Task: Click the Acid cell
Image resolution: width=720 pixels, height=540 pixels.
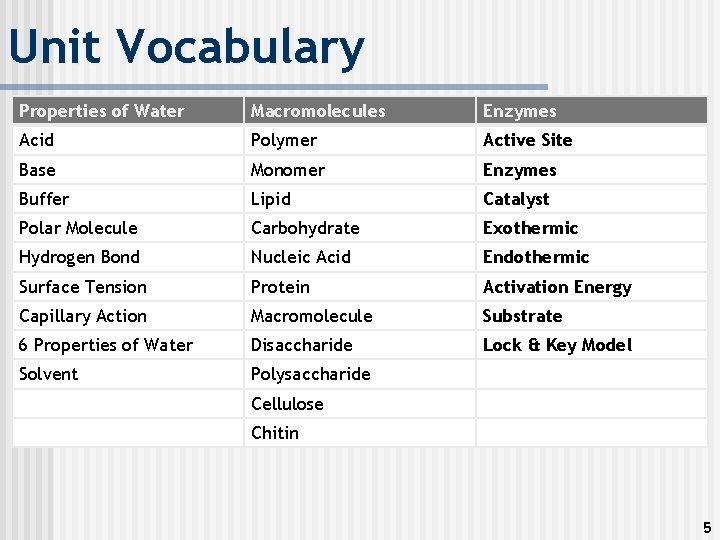Action: click(37, 140)
